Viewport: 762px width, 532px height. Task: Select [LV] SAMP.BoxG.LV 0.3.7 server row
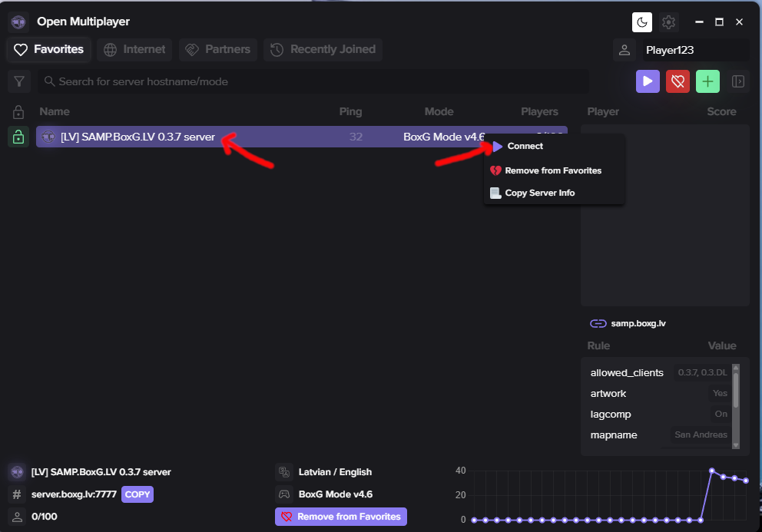tap(301, 137)
